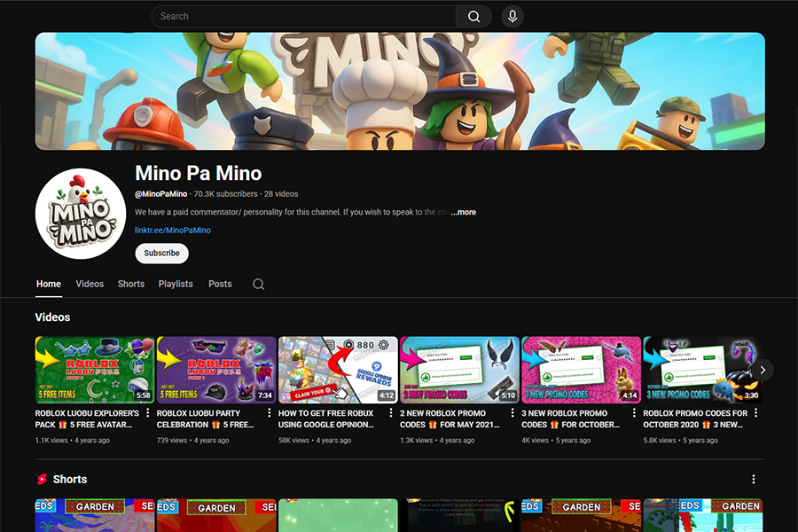Open the Playlists tab
This screenshot has width=798, height=532.
tap(176, 284)
